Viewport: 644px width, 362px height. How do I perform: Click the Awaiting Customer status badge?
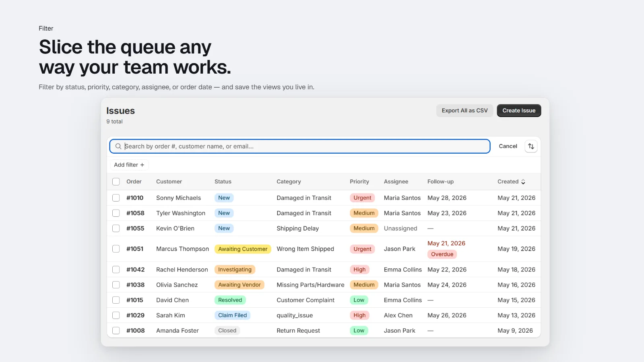[x=243, y=249]
